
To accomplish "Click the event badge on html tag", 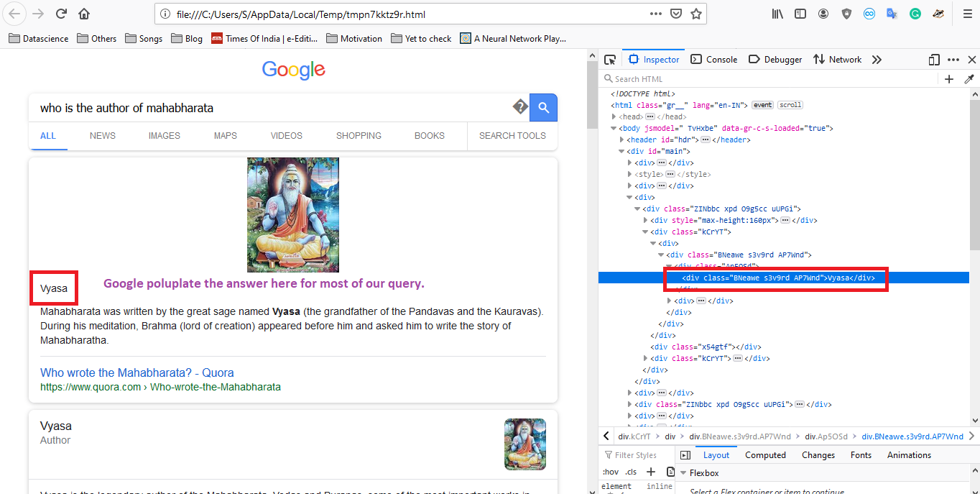I will (762, 105).
